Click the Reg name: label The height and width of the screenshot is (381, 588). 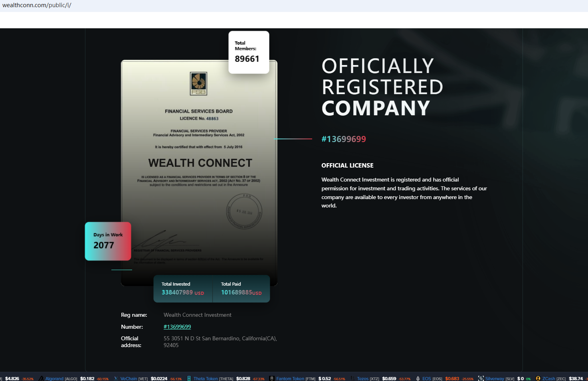[134, 315]
